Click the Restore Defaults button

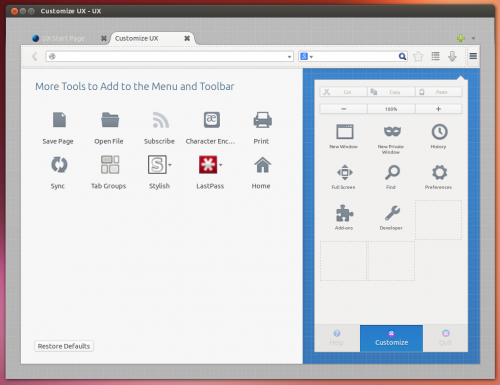(64, 346)
